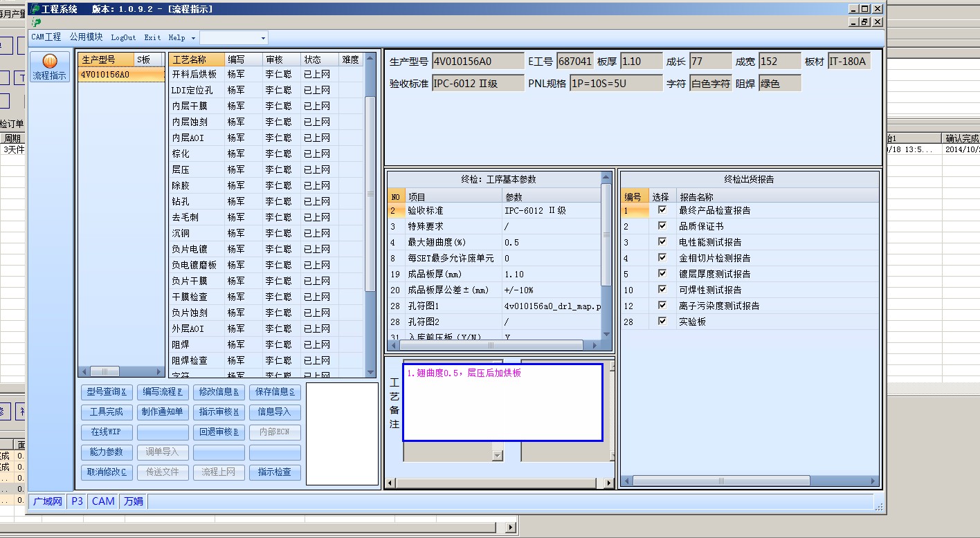
Task: Click the 难度 column header
Action: (x=351, y=59)
